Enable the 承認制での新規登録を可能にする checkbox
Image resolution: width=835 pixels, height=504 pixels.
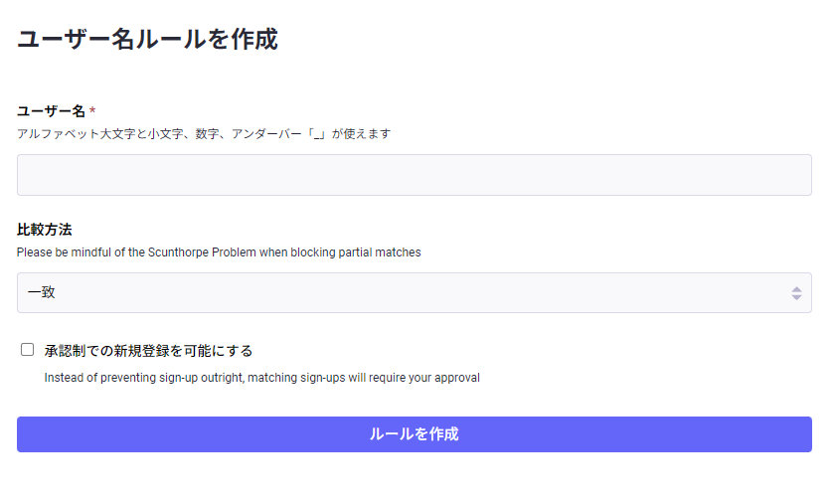pyautogui.click(x=28, y=349)
